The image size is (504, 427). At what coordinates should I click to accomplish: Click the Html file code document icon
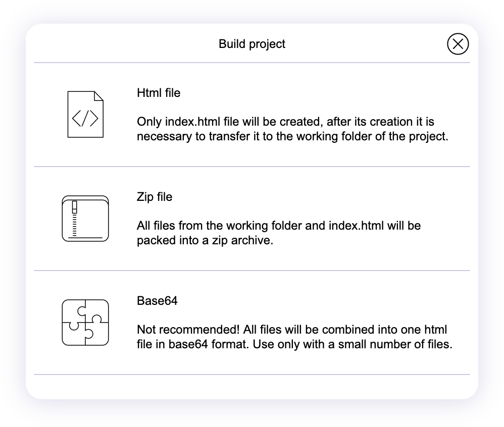click(x=85, y=114)
